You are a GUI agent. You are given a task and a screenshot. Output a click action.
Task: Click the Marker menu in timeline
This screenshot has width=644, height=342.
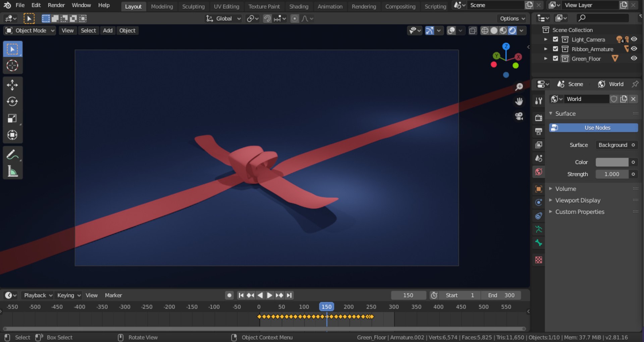coord(113,295)
